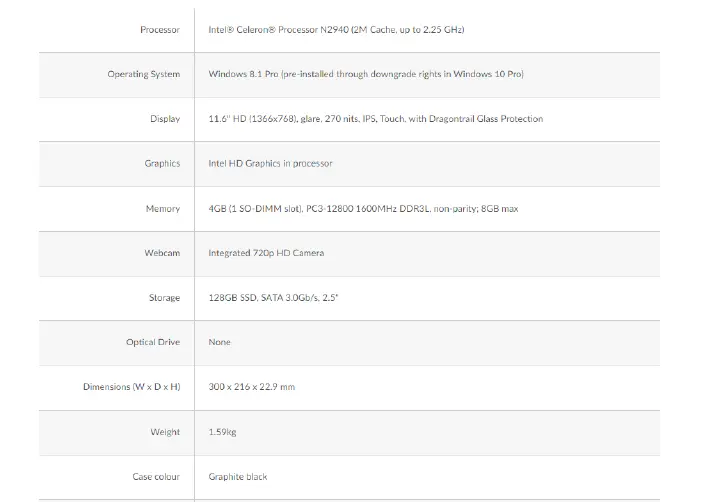This screenshot has width=720, height=502.
Task: Click the None value for optical drive
Action: [219, 342]
